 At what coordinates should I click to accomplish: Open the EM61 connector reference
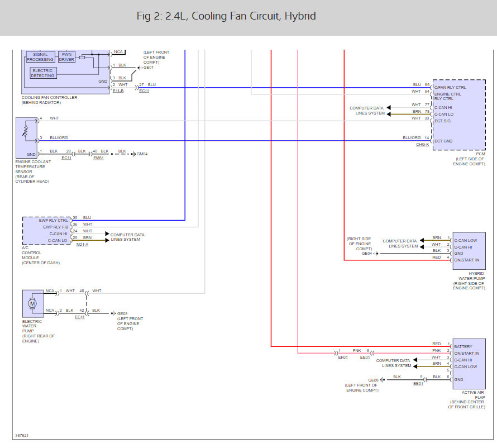99,158
